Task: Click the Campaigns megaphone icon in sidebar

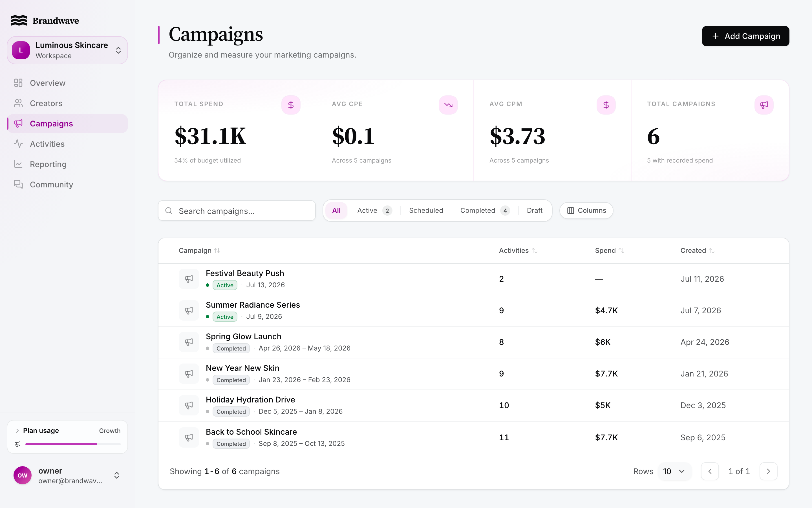Action: (18, 123)
